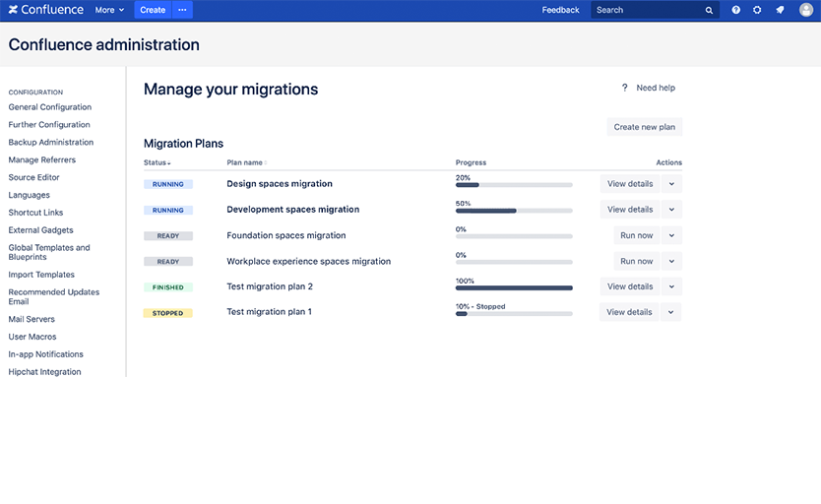The image size is (821, 504).
Task: Open In-app Notifications in sidebar
Action: coord(45,354)
